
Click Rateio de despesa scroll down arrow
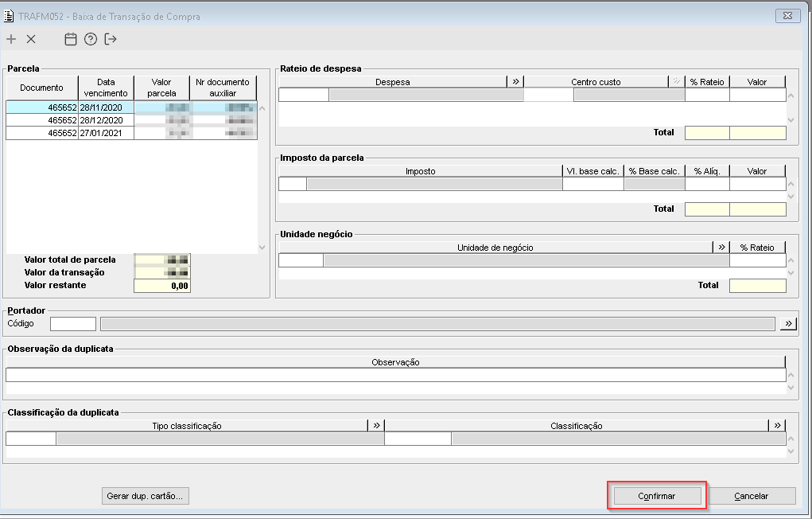pos(791,119)
